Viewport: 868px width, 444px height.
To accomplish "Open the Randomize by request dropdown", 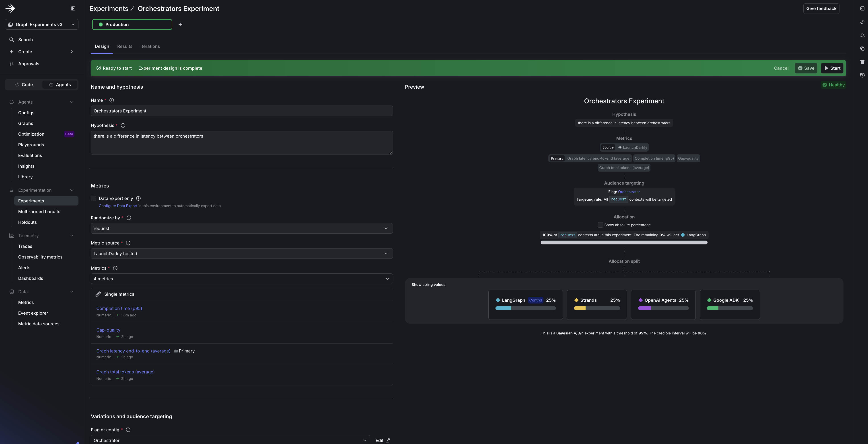I will coord(242,228).
